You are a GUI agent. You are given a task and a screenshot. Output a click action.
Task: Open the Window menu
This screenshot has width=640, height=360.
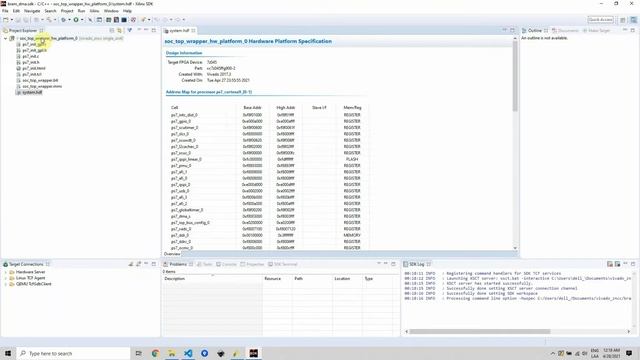(x=111, y=11)
